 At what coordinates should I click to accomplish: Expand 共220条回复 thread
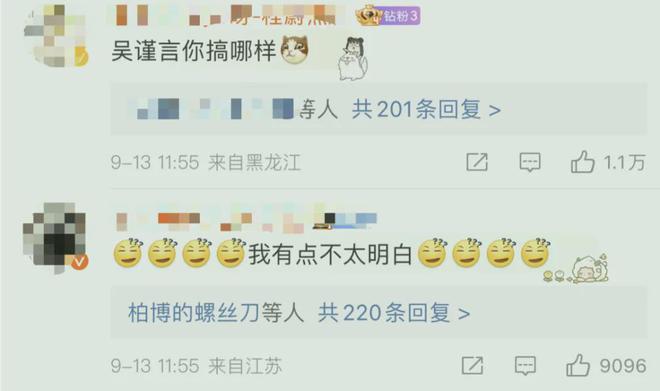tap(394, 313)
